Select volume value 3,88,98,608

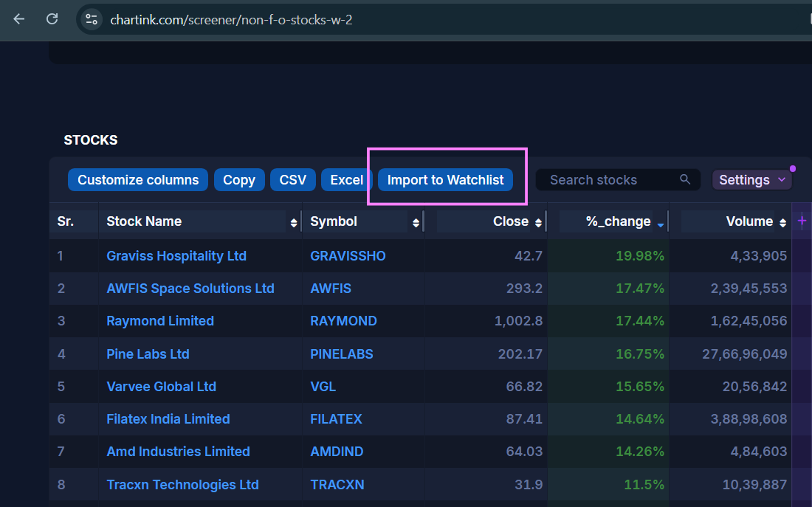coord(749,419)
